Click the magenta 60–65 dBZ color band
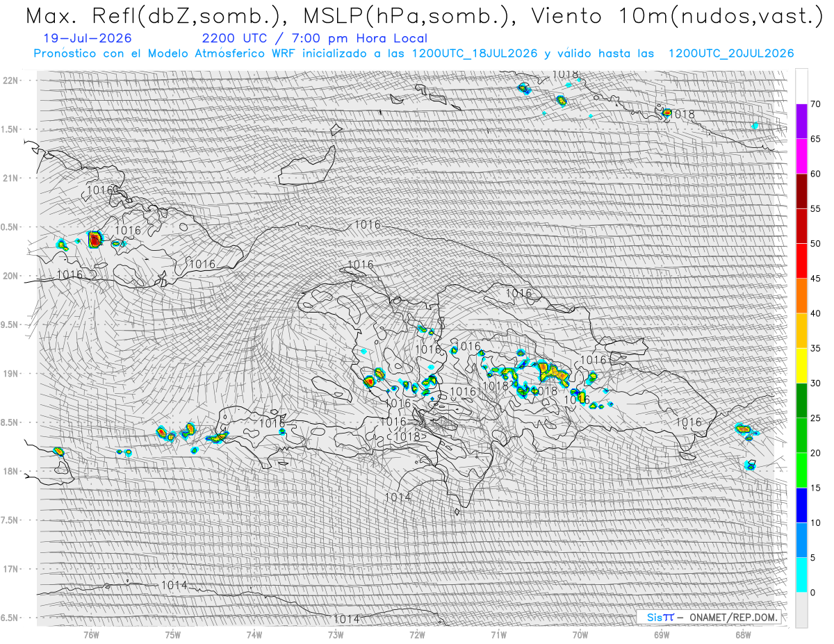This screenshot has height=644, width=834. (x=801, y=156)
